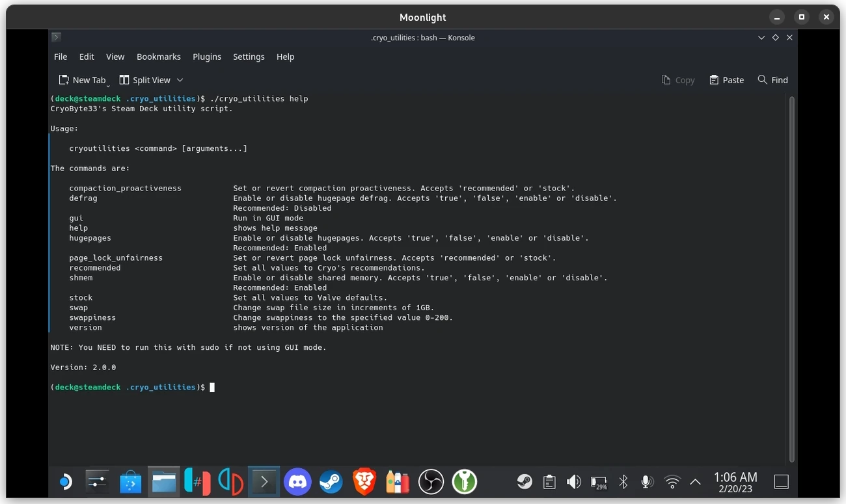Click the Split View button
846x504 pixels.
tap(144, 80)
